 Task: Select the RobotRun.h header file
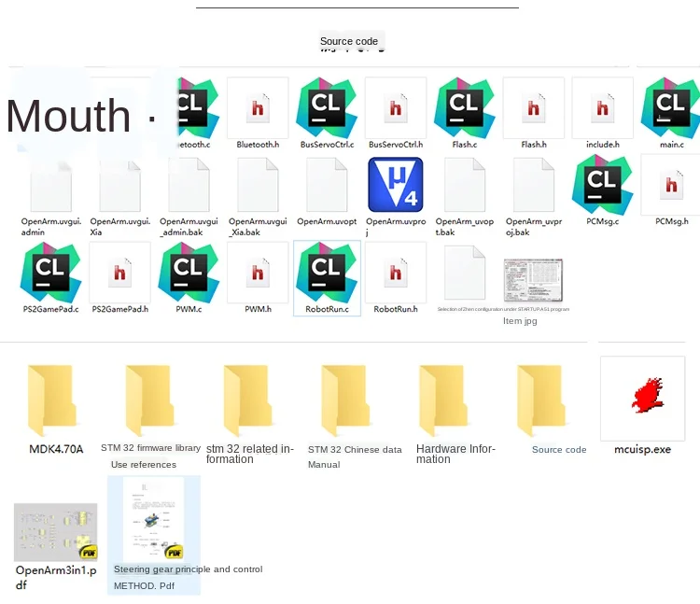point(396,273)
